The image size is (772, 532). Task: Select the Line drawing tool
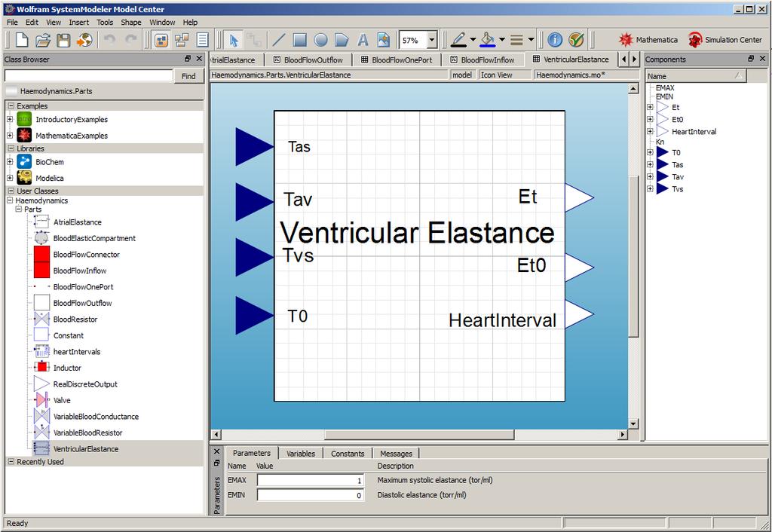click(279, 40)
